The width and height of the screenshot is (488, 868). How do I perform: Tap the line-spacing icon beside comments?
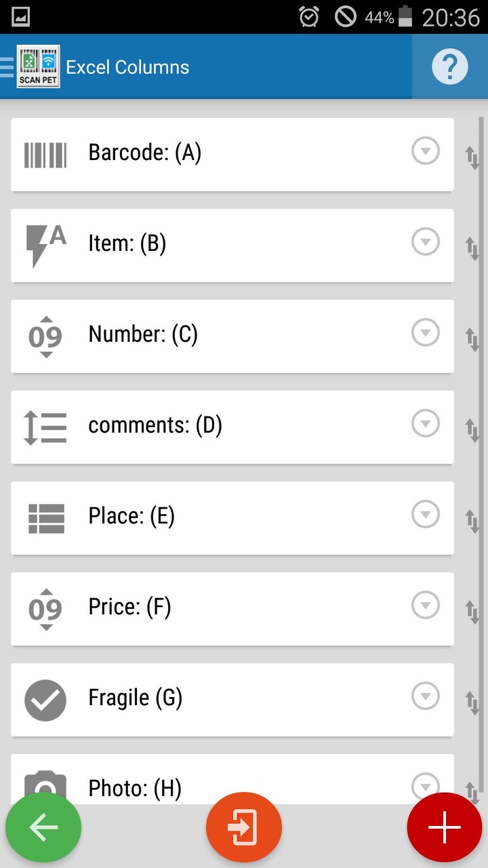click(45, 427)
